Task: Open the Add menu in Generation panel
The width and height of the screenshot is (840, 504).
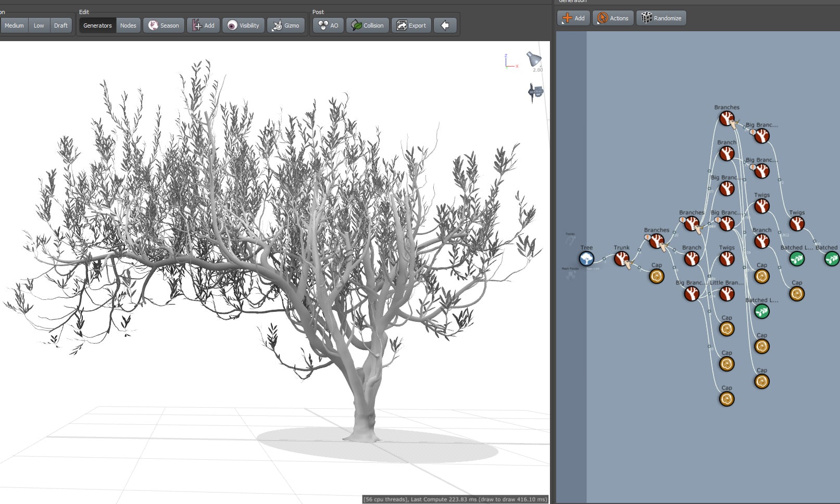Action: (573, 18)
